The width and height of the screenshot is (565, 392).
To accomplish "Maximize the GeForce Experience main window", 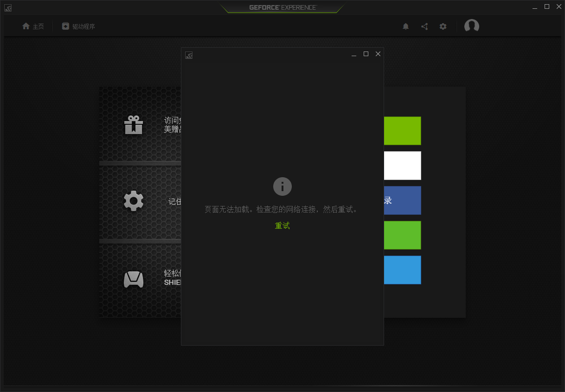I will click(547, 6).
